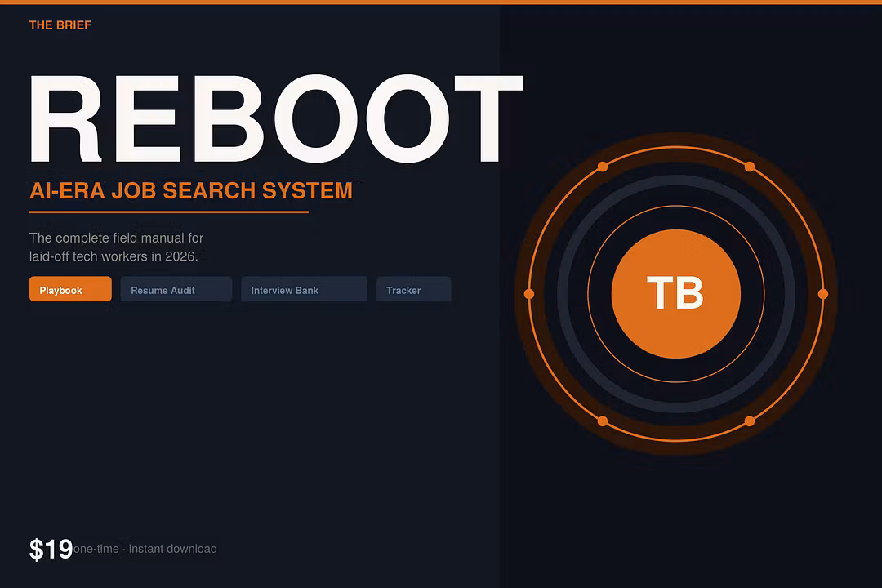This screenshot has height=588, width=882.
Task: Click THE BRIEF header label
Action: (60, 25)
